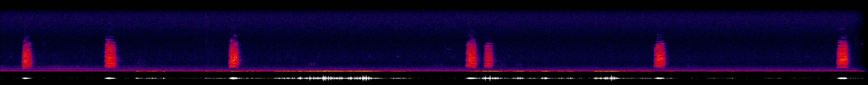868x85 pixels.
Task: Select the waveform blip under the second burst
Action: (x=110, y=79)
